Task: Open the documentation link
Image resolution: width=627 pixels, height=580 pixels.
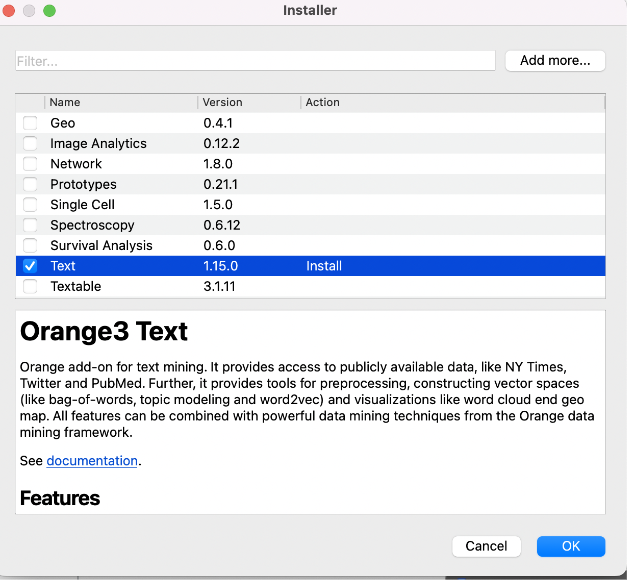Action: pyautogui.click(x=92, y=461)
